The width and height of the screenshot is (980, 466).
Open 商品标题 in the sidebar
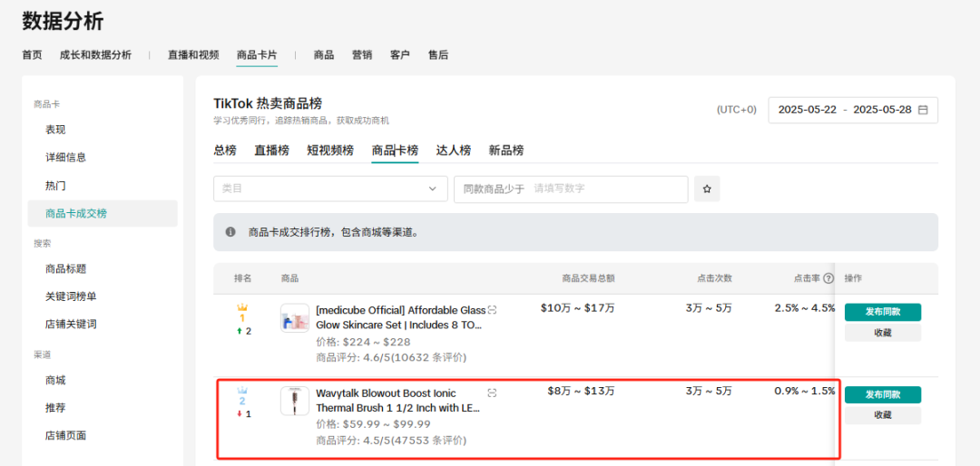[65, 269]
